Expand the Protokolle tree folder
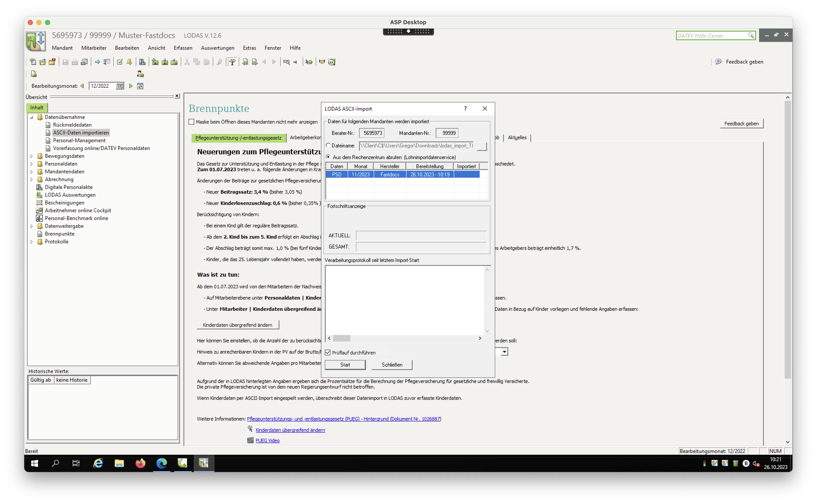817x504 pixels. pyautogui.click(x=32, y=242)
